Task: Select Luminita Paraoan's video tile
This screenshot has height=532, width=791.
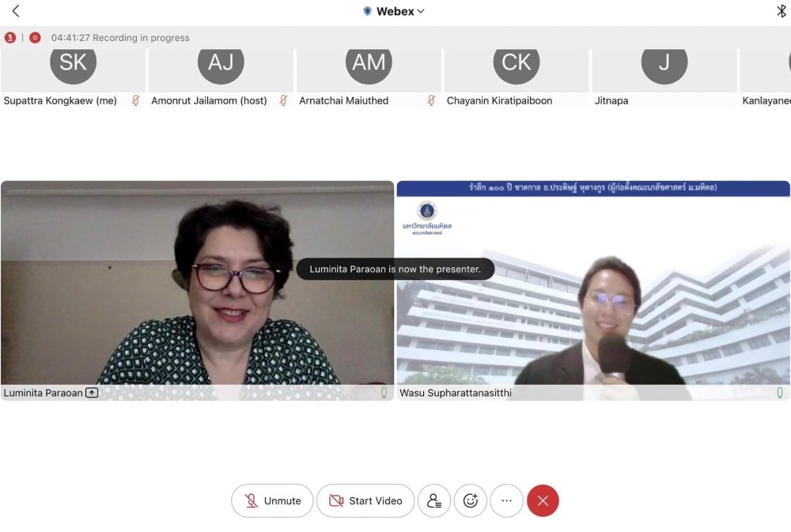Action: click(197, 285)
